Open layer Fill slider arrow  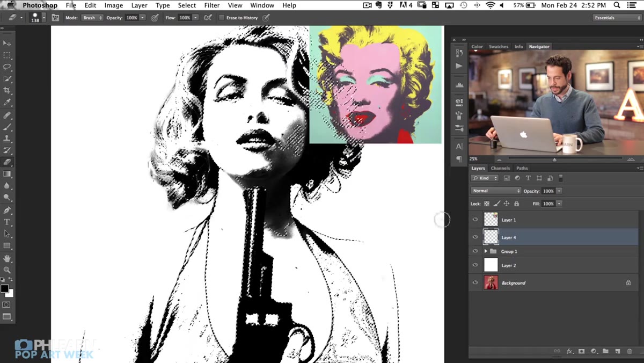tap(559, 204)
